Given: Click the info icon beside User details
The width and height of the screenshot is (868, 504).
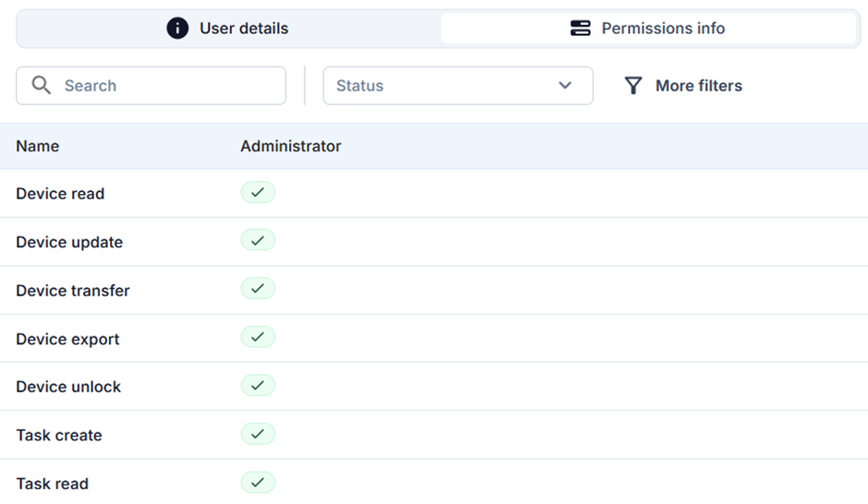Looking at the screenshot, I should point(177,29).
